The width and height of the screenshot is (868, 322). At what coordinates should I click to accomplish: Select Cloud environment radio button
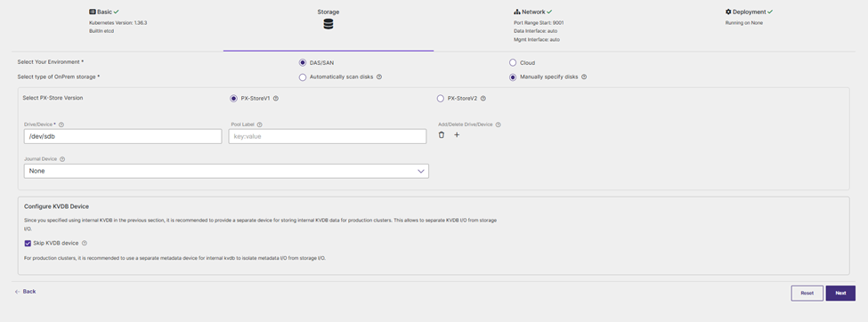click(513, 62)
